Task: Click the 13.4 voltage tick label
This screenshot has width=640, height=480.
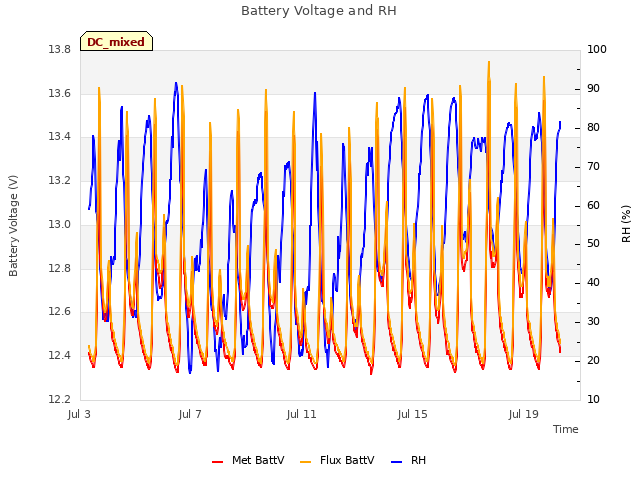Action: (60, 136)
